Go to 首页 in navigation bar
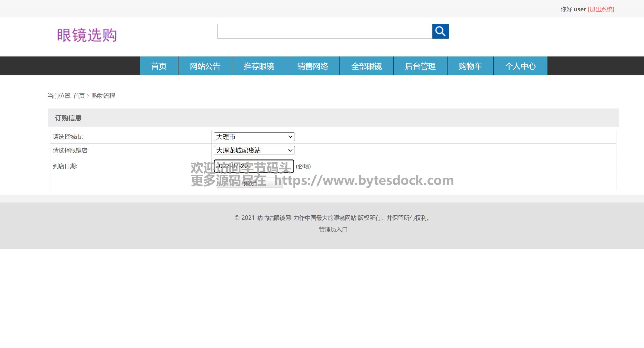644x348 pixels. coord(159,66)
